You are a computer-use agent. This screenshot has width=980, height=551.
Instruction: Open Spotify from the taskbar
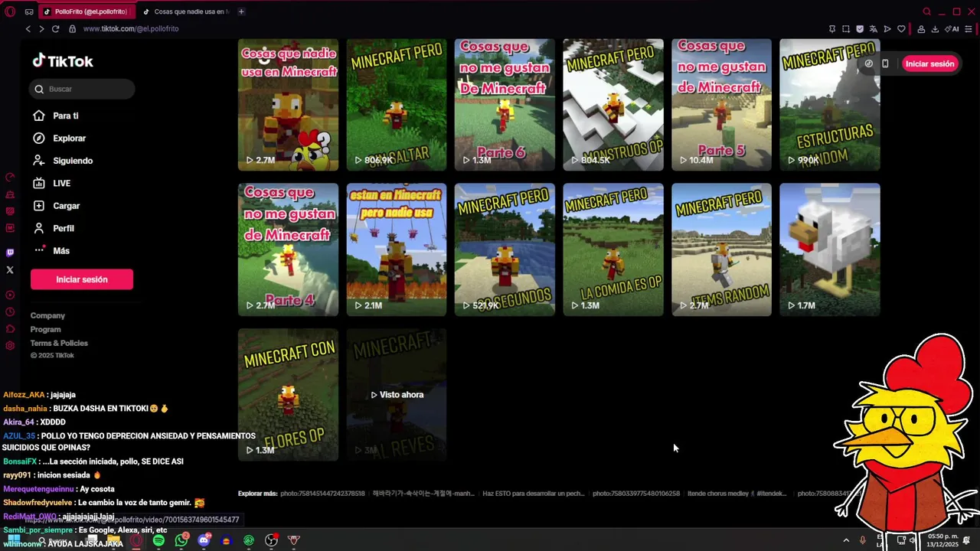click(158, 540)
